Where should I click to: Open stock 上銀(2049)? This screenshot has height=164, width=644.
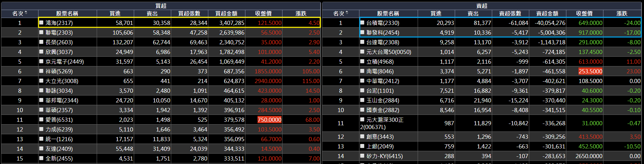[x=380, y=146]
